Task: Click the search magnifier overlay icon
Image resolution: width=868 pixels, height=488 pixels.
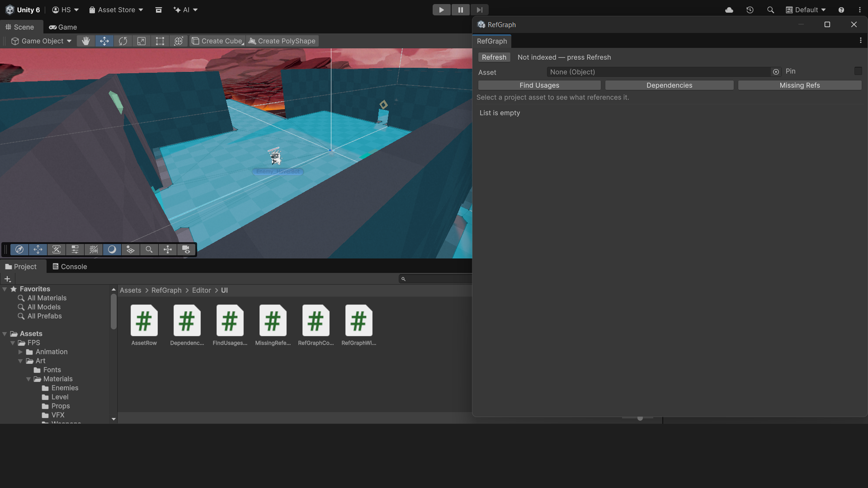Action: [x=149, y=249]
